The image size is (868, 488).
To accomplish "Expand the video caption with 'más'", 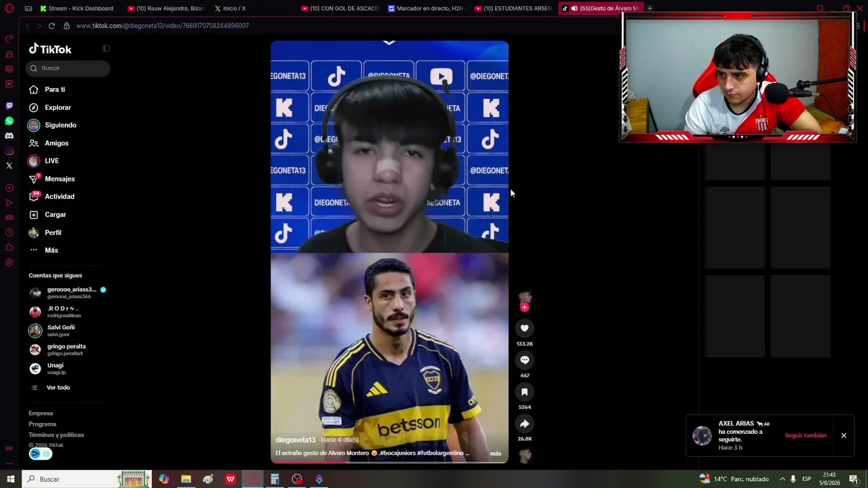I will pyautogui.click(x=496, y=453).
